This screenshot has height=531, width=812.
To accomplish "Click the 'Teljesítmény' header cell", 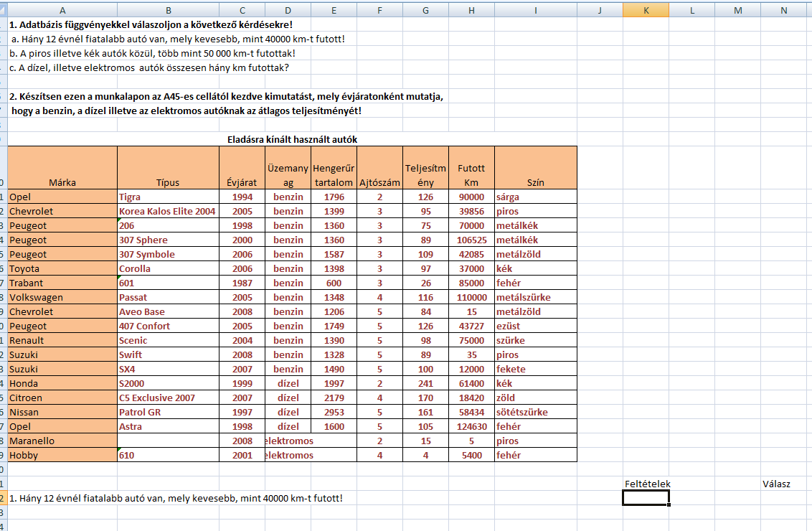I will (425, 168).
